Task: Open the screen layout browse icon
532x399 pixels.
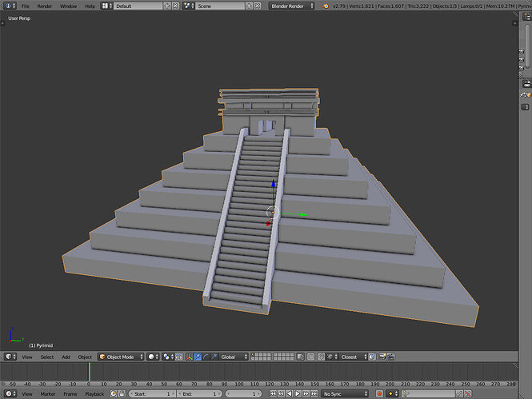Action: [107, 6]
